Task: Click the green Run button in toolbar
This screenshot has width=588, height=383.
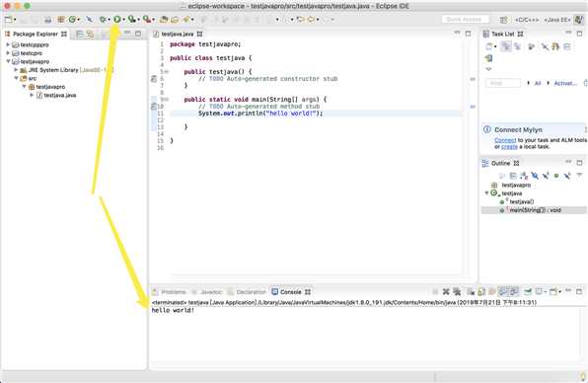Action: (117, 19)
